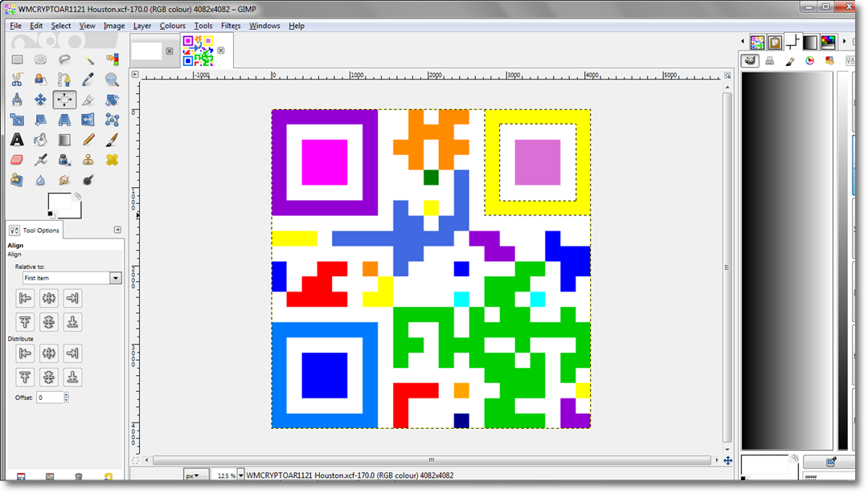The width and height of the screenshot is (868, 494).
Task: Select the Cage Transform tool
Action: coord(112,120)
